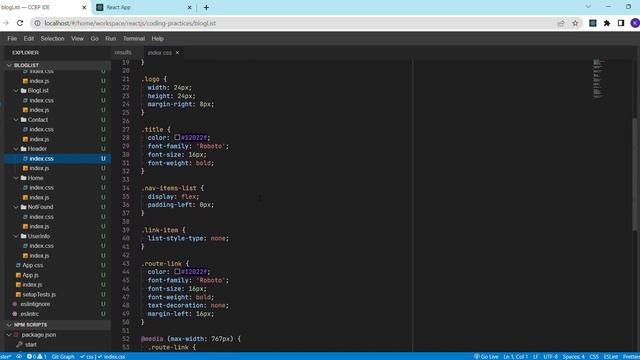View site information icon in address bar

[37, 23]
